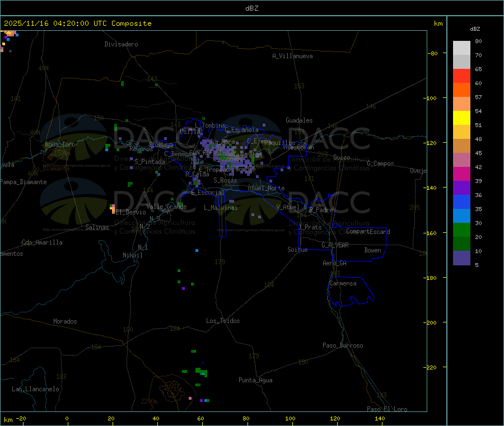The image size is (504, 426).
Task: Click the Valle_Grande location label
Action: 166,207
